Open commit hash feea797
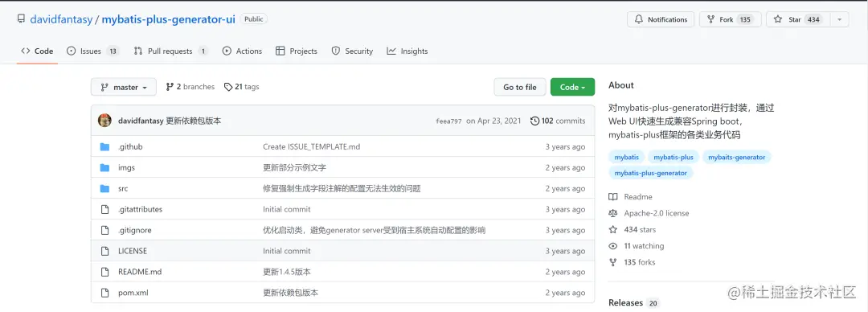 [448, 121]
